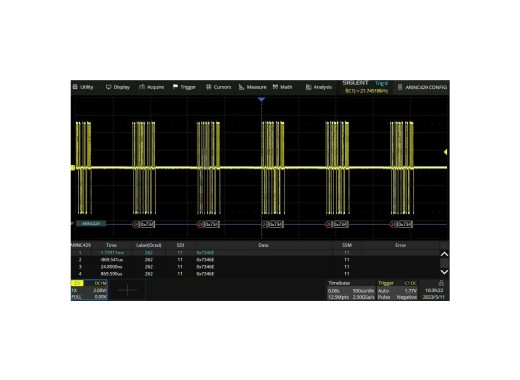This screenshot has height=380, width=520.
Task: Open the Display menu
Action: [118, 87]
